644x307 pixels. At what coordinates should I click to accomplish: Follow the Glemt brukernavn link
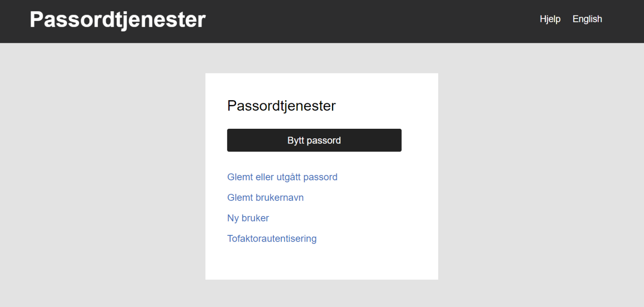tap(265, 198)
